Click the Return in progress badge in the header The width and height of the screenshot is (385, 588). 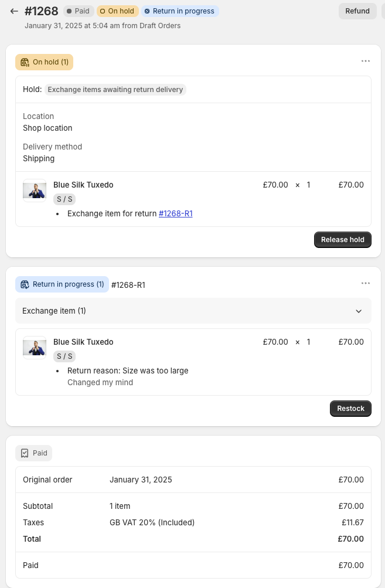click(180, 11)
